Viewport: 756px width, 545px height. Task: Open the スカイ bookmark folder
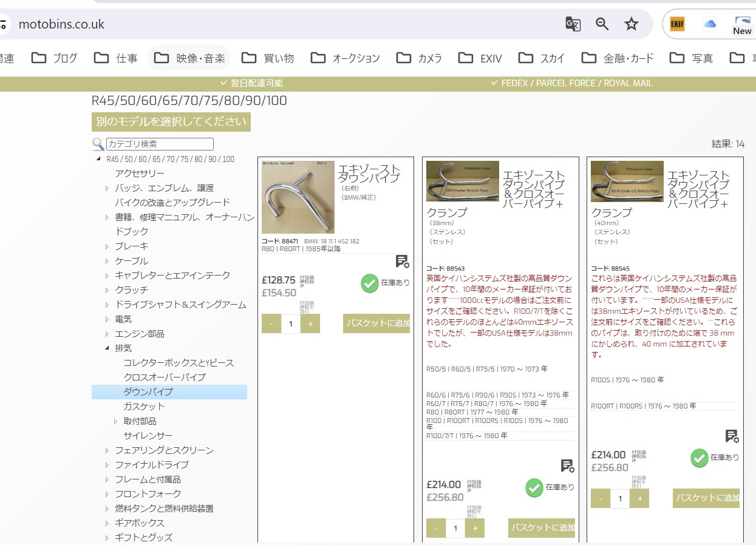pos(542,58)
